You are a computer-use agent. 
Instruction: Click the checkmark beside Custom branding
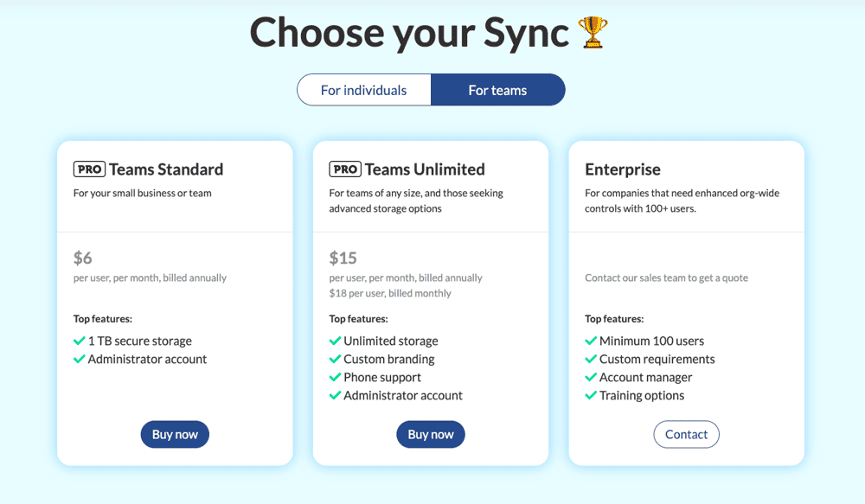pos(334,359)
